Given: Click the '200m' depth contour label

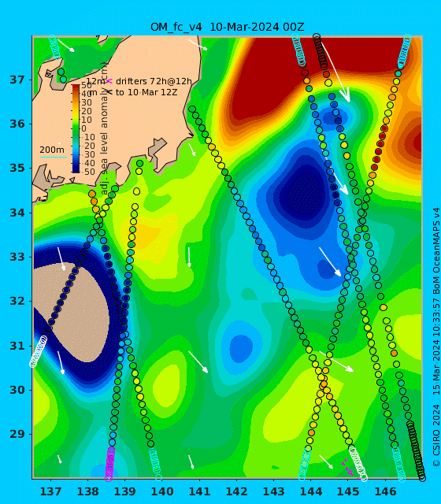Looking at the screenshot, I should [x=52, y=150].
